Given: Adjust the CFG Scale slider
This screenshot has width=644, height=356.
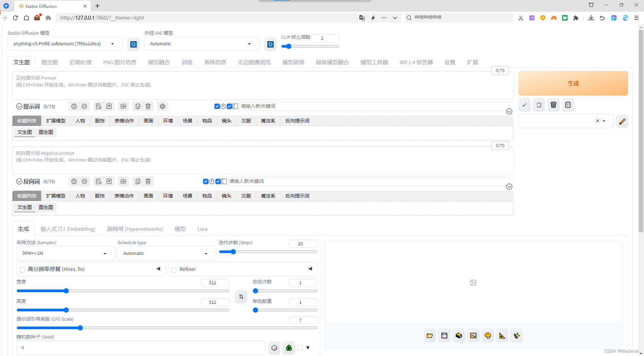Looking at the screenshot, I should tap(167, 328).
